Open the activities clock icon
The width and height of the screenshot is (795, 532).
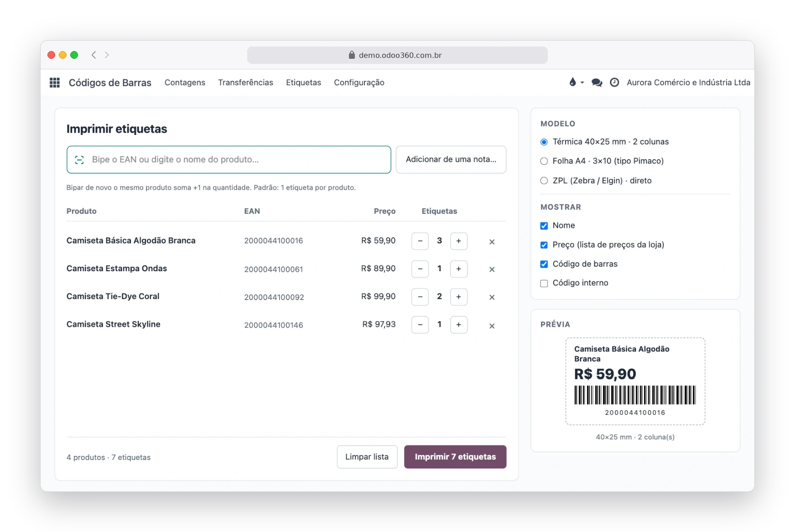pos(614,83)
